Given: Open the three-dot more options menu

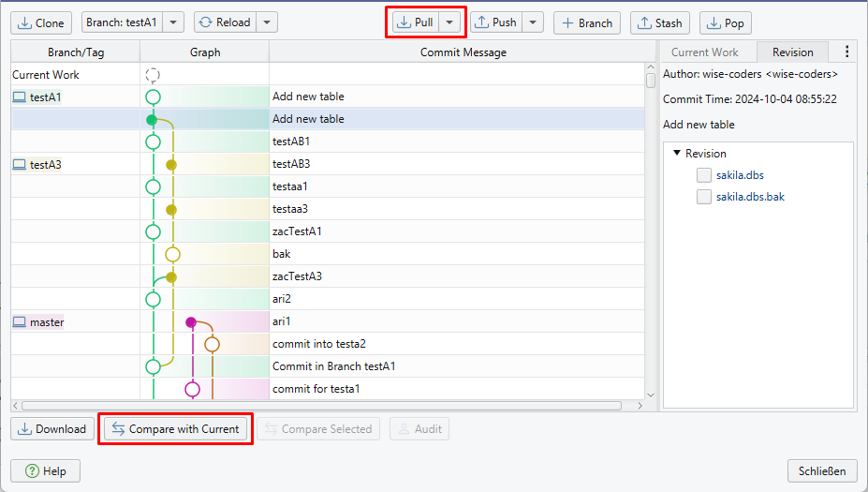Looking at the screenshot, I should tap(847, 52).
